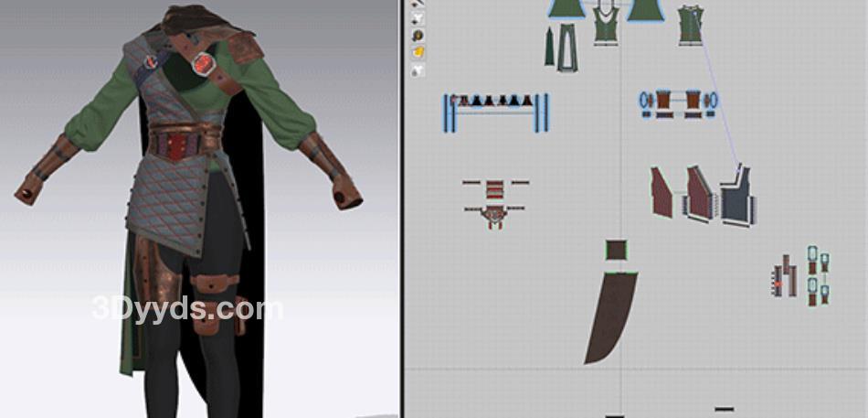Image resolution: width=868 pixels, height=418 pixels.
Task: Click the white garment icon second in toolbar
Action: [x=419, y=18]
